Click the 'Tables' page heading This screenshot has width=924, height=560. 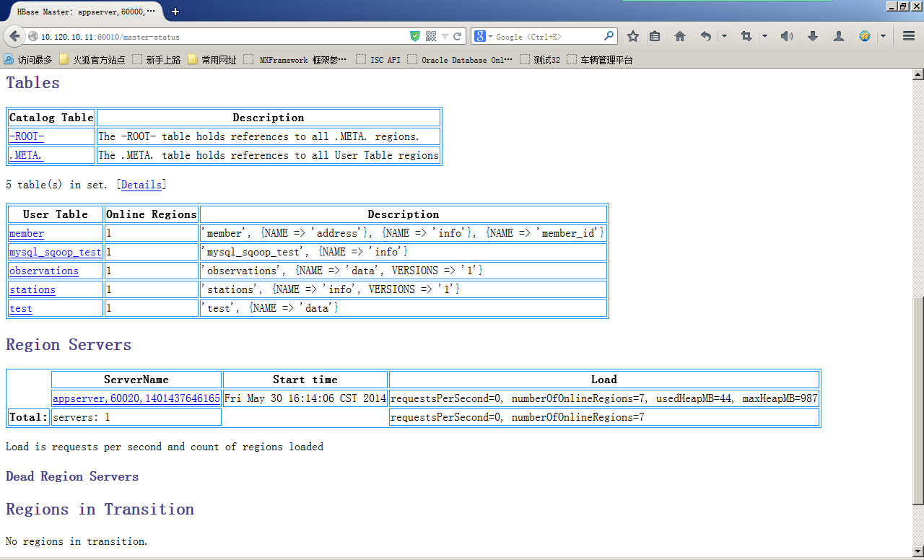tap(32, 83)
